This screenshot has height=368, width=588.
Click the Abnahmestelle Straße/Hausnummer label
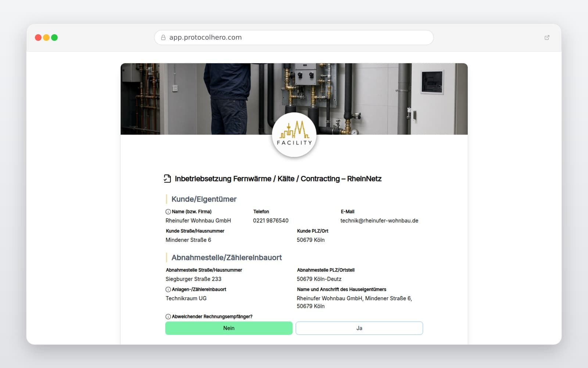[x=204, y=270]
